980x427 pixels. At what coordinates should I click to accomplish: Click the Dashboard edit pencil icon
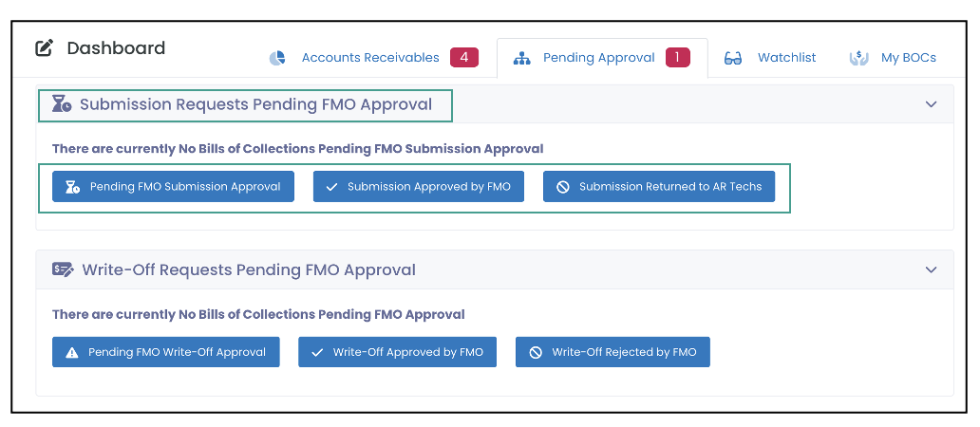click(44, 48)
